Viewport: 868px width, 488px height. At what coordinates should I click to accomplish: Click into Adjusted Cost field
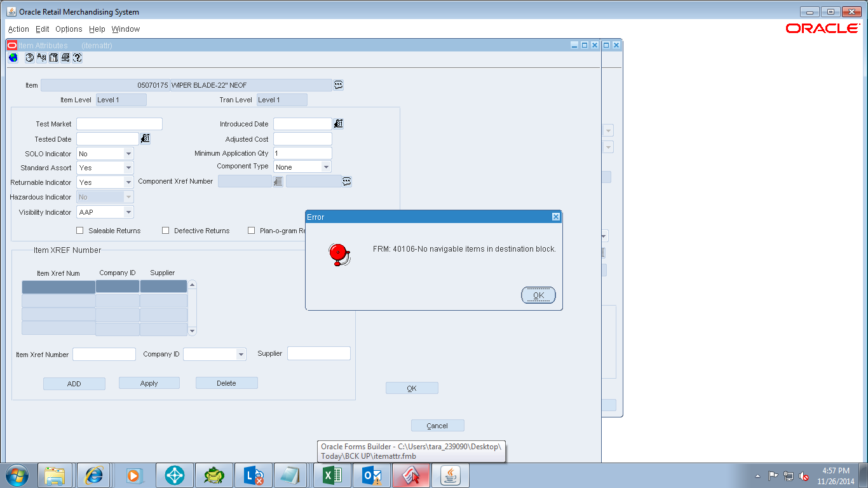tap(302, 139)
